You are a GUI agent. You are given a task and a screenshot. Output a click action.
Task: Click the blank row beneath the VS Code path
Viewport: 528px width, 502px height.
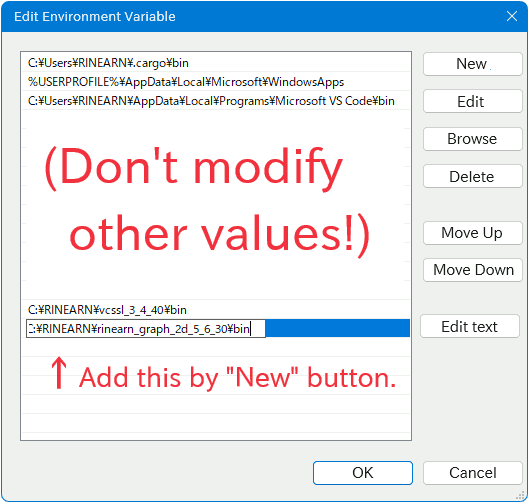216,120
